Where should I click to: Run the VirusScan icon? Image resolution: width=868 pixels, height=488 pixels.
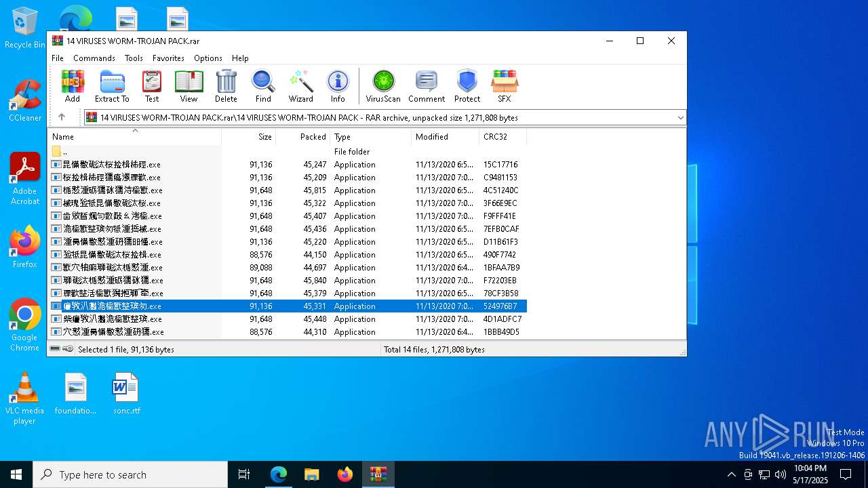pyautogui.click(x=383, y=86)
